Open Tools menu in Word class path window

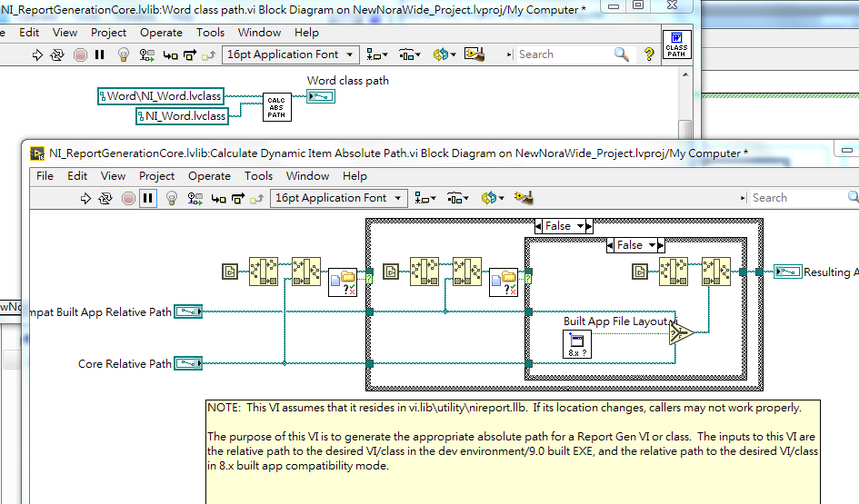pos(210,33)
